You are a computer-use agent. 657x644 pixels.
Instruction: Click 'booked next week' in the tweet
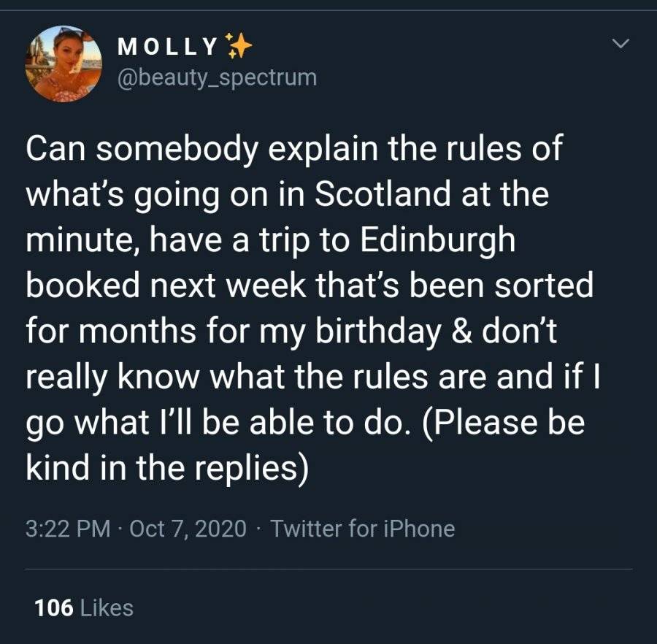point(166,285)
